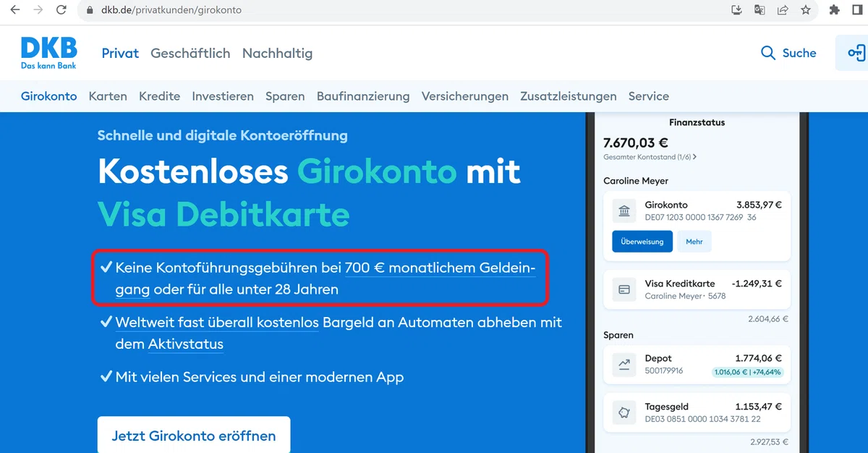The image size is (868, 453).
Task: Go back with the browser back arrow
Action: (14, 10)
